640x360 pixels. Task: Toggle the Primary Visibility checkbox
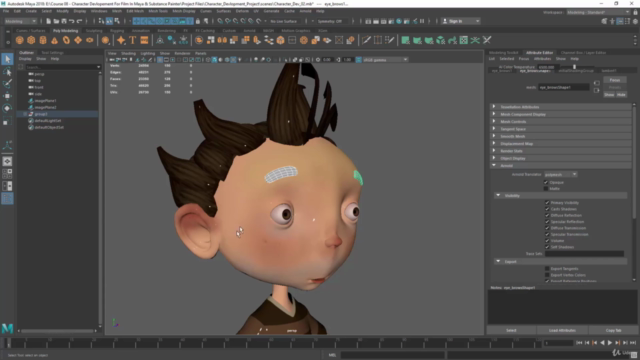click(547, 202)
